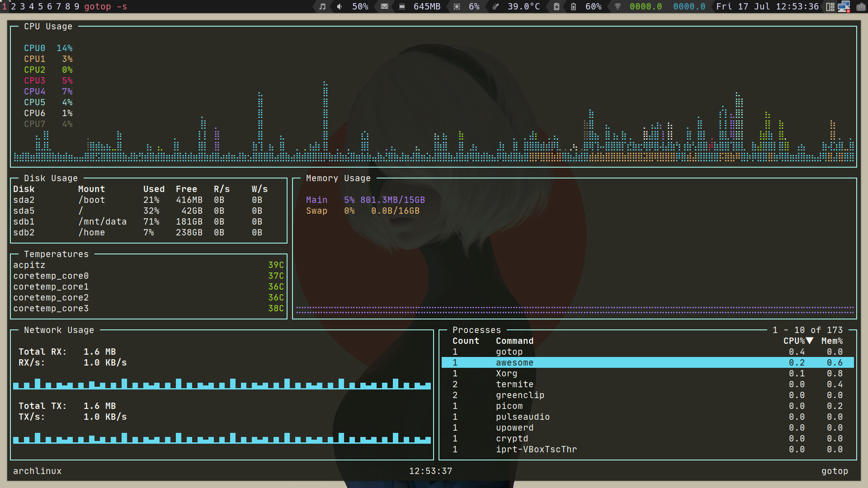Click the CPU icon beside 6%
This screenshot has width=868, height=488.
457,6
